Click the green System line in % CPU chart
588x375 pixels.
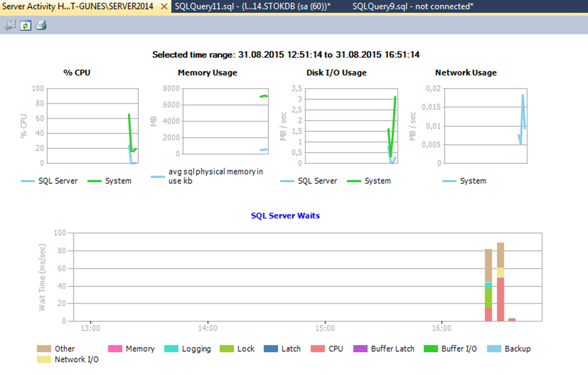131,133
